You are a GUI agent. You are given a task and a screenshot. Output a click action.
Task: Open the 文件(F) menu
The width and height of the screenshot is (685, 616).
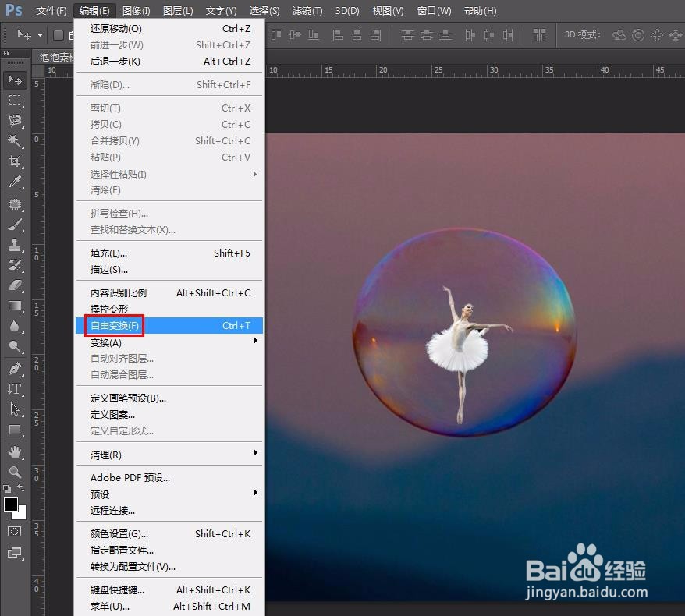[51, 10]
